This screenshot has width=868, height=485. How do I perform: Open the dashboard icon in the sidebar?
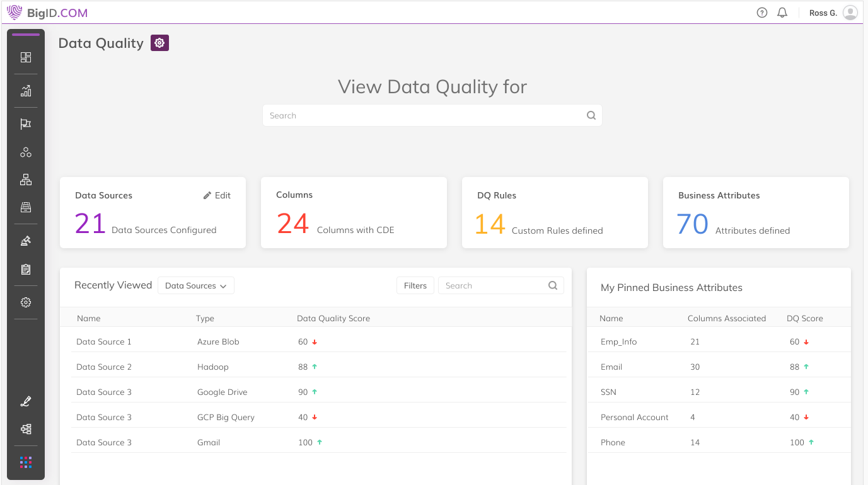[26, 57]
